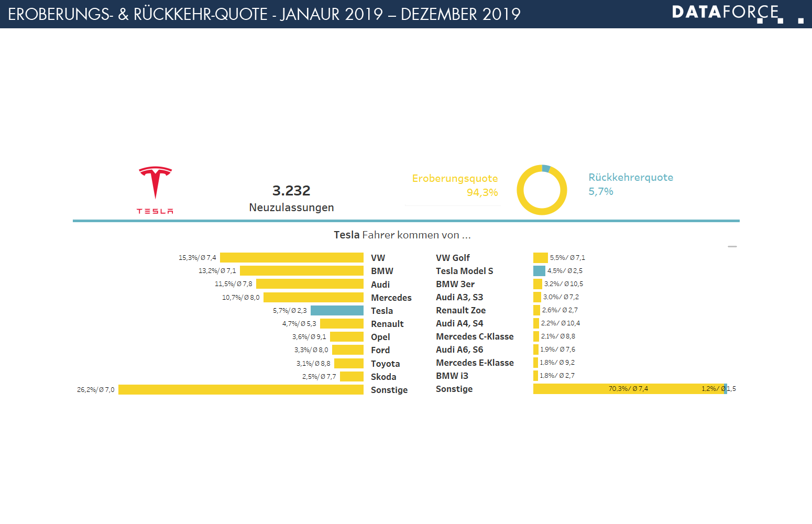Click value '2,2%/ Ø 10,4'

[561, 323]
